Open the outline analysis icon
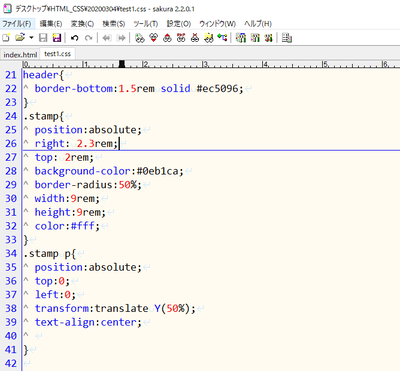The height and width of the screenshot is (371, 400). 222,37
